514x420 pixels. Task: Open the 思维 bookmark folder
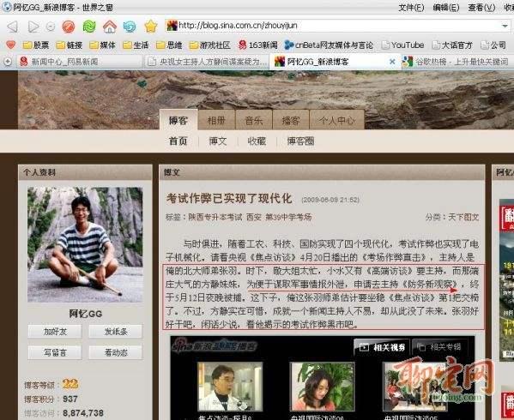(x=169, y=45)
